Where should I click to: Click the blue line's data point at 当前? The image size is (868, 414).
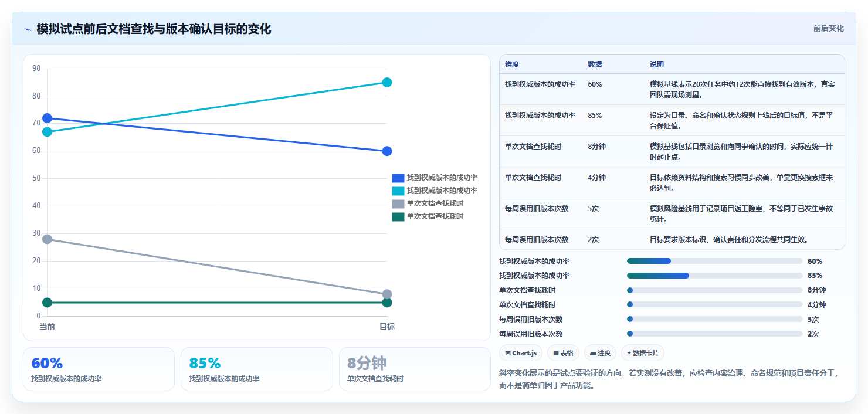pos(47,118)
